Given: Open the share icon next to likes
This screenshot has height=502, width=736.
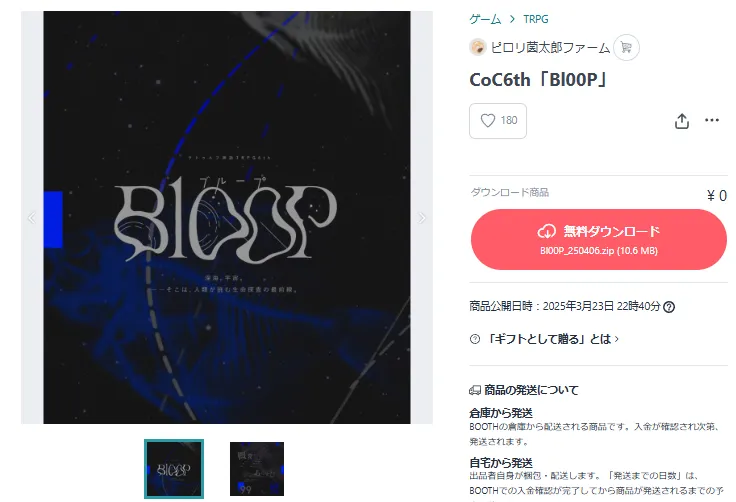Looking at the screenshot, I should coord(682,121).
